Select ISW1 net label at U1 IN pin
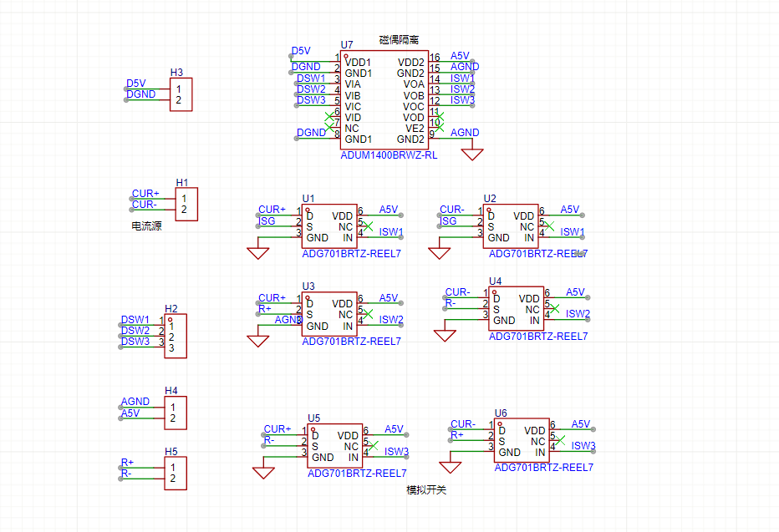This screenshot has height=532, width=779. (x=391, y=231)
